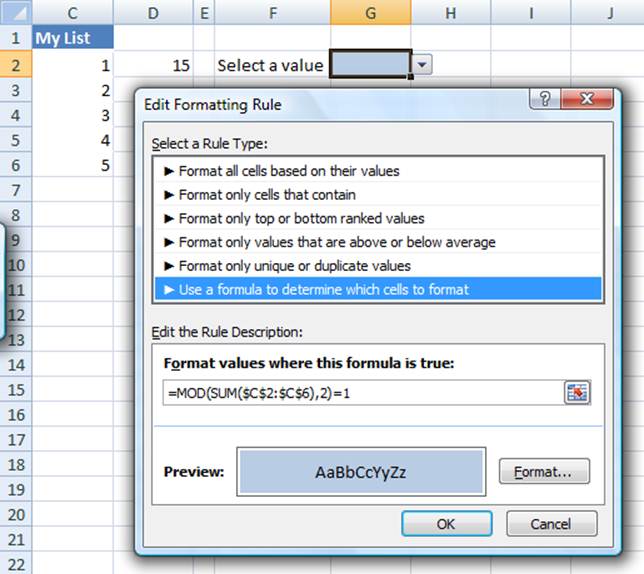This screenshot has width=644, height=574.
Task: Click the formula input field
Action: (360, 393)
